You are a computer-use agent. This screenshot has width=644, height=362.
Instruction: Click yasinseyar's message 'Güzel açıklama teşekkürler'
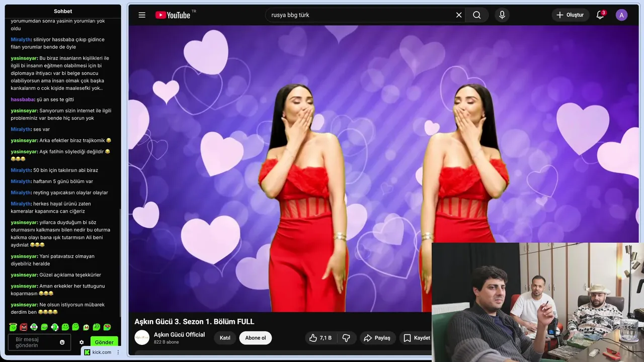click(56, 275)
